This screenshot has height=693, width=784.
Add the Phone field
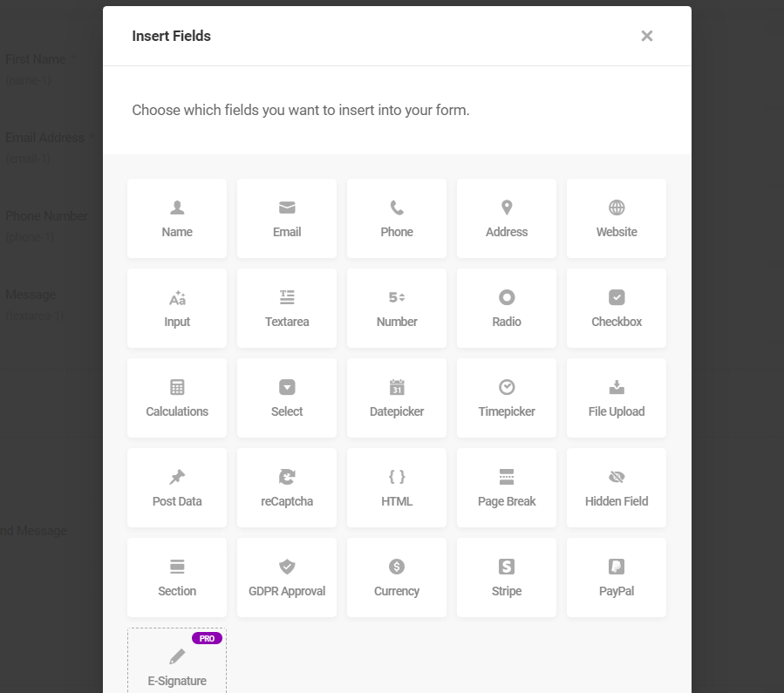pyautogui.click(x=397, y=218)
